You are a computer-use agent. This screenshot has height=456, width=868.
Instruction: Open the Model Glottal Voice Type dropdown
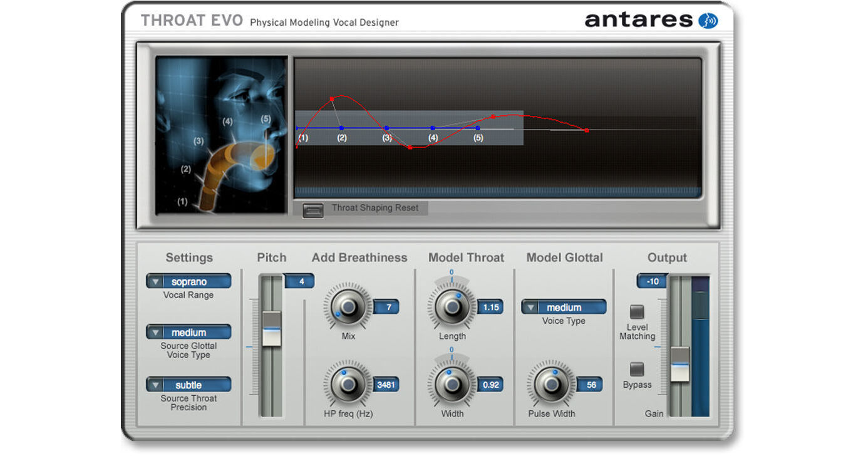pos(564,307)
